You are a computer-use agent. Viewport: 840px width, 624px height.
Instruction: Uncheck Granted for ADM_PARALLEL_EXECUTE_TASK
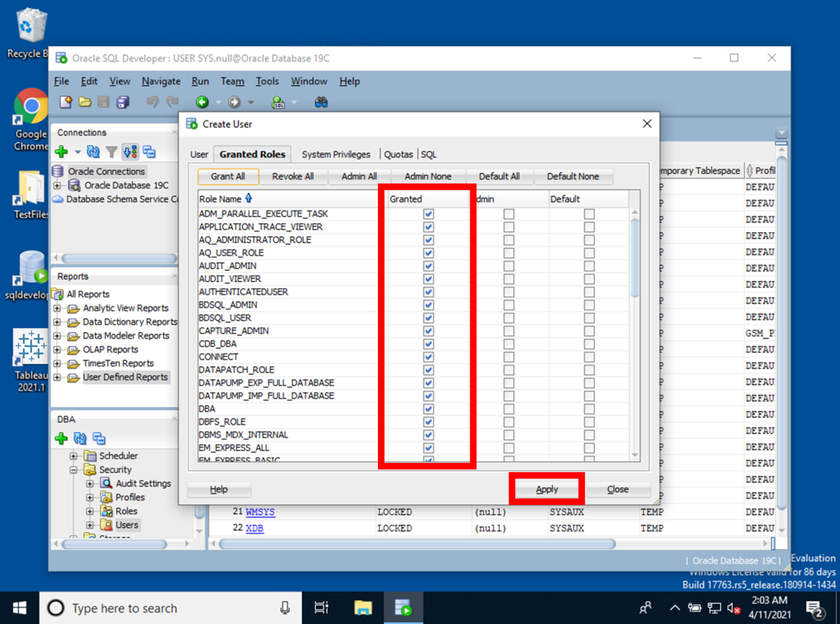(x=428, y=214)
